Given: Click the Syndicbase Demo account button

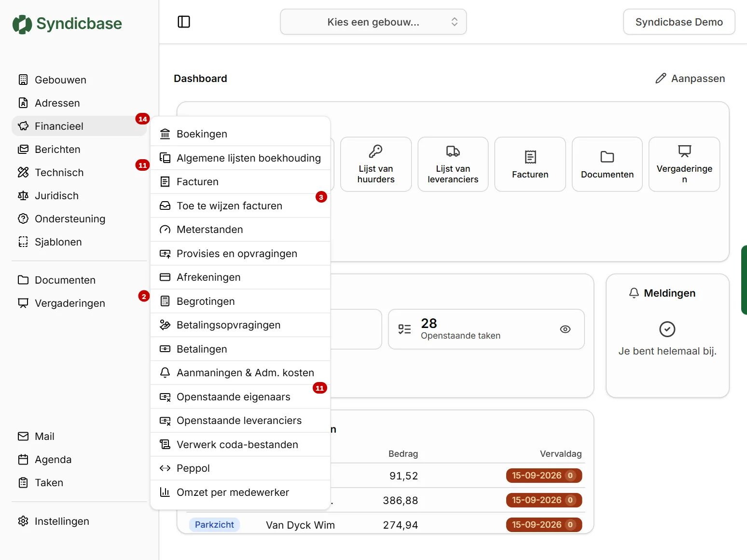Looking at the screenshot, I should pos(679,22).
